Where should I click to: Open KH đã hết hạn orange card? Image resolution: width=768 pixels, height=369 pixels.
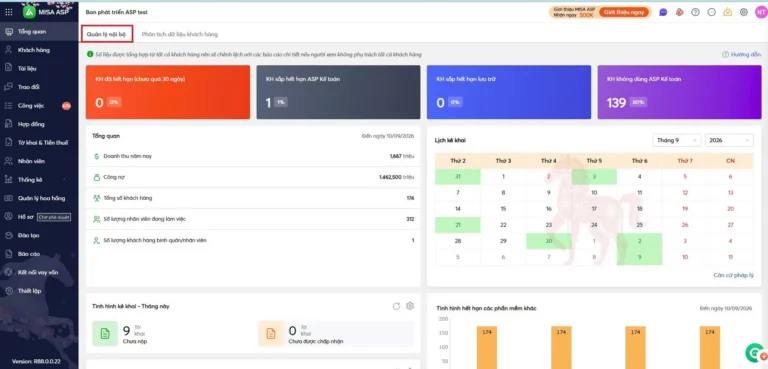(168, 92)
